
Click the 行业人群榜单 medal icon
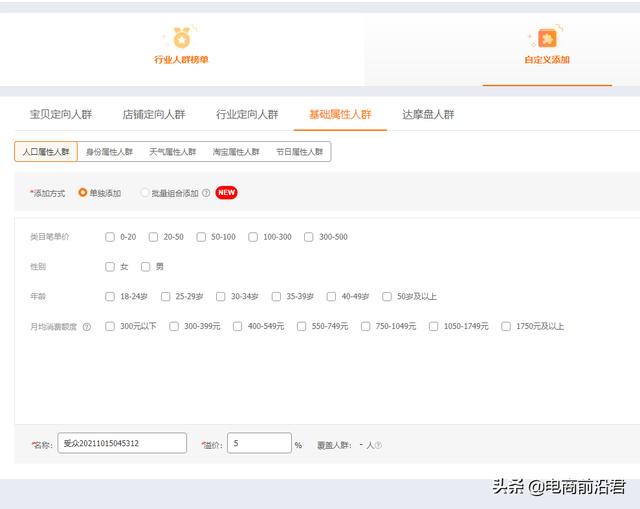coord(181,38)
